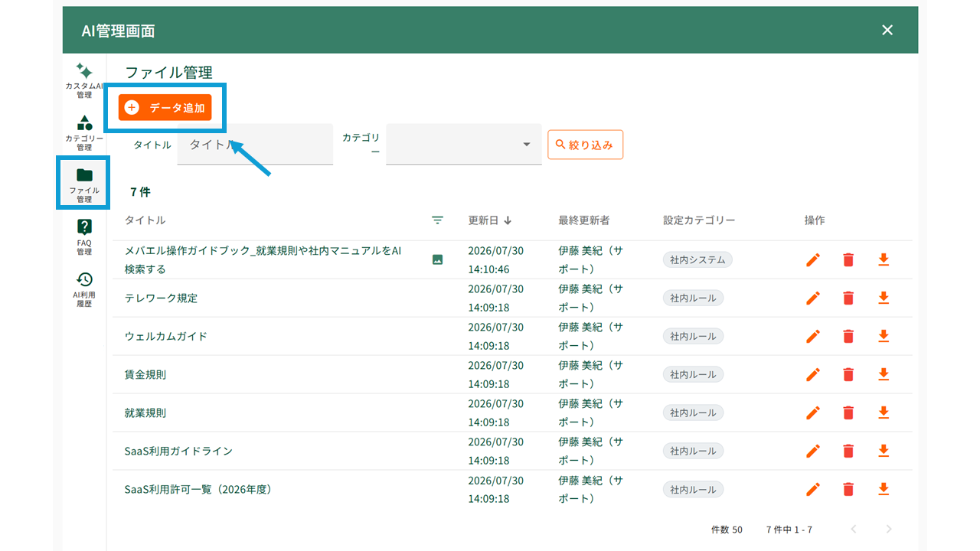Viewport: 980px width, 551px height.
Task: Click the メバエル操作ガイドブック title text
Action: click(263, 259)
